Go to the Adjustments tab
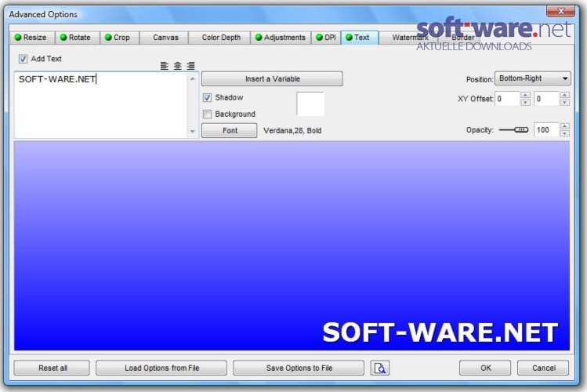The height and width of the screenshot is (392, 587). [281, 38]
